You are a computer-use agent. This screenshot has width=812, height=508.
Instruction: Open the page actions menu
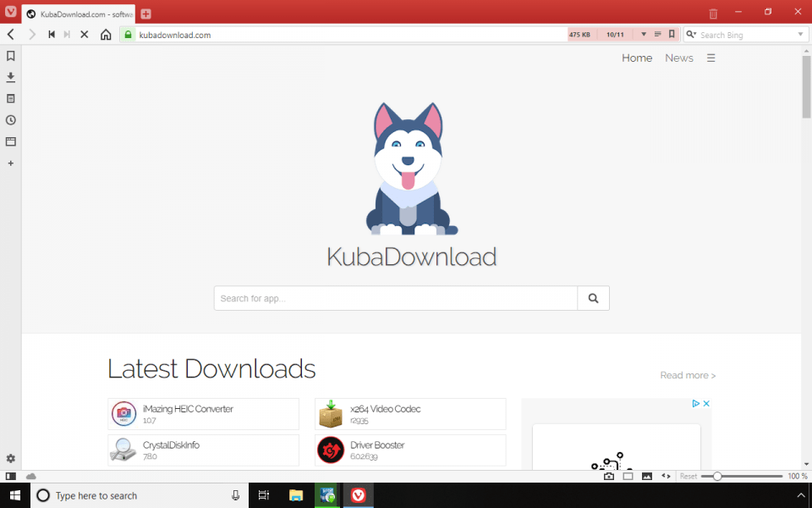[x=666, y=477]
